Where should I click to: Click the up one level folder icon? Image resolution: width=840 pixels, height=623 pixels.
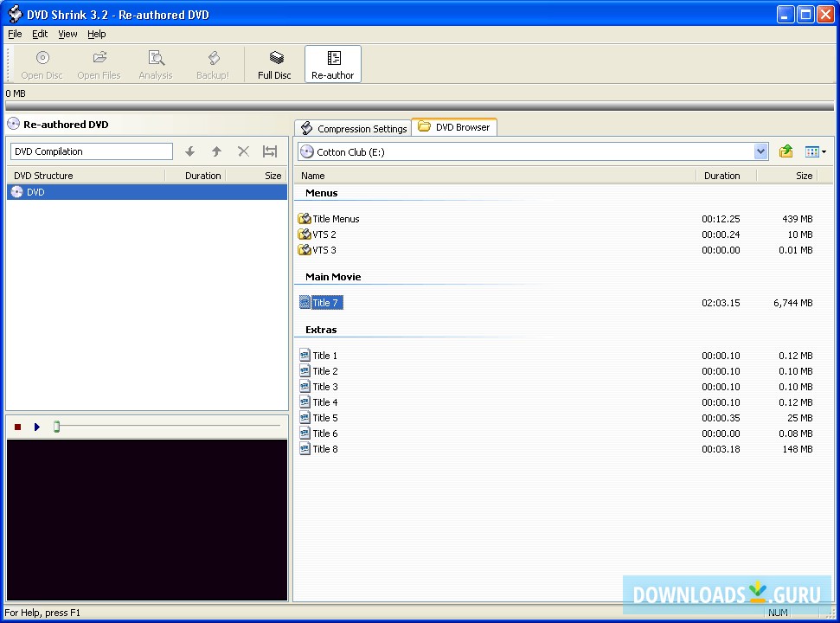pyautogui.click(x=785, y=151)
